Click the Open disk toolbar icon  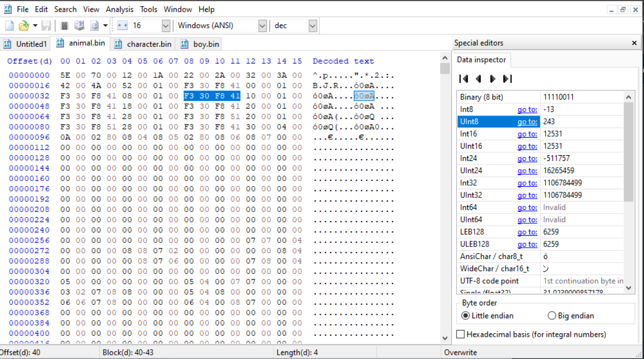coord(79,25)
